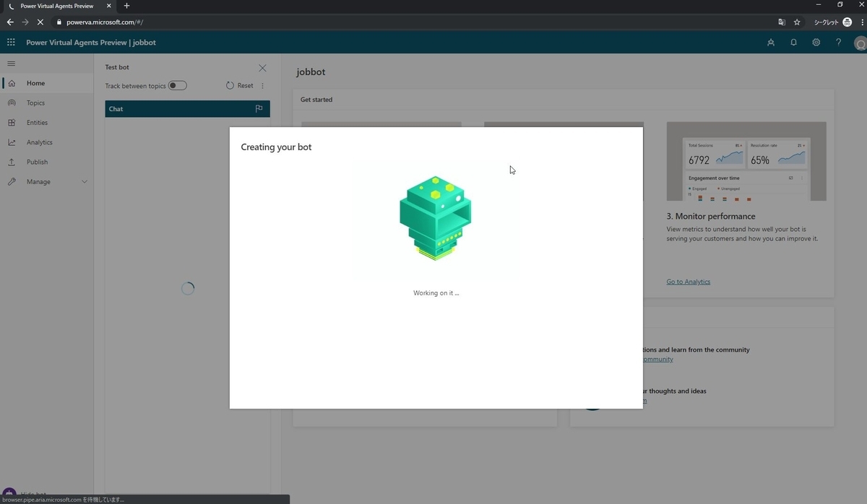Select Analytics in navigation

pos(40,142)
